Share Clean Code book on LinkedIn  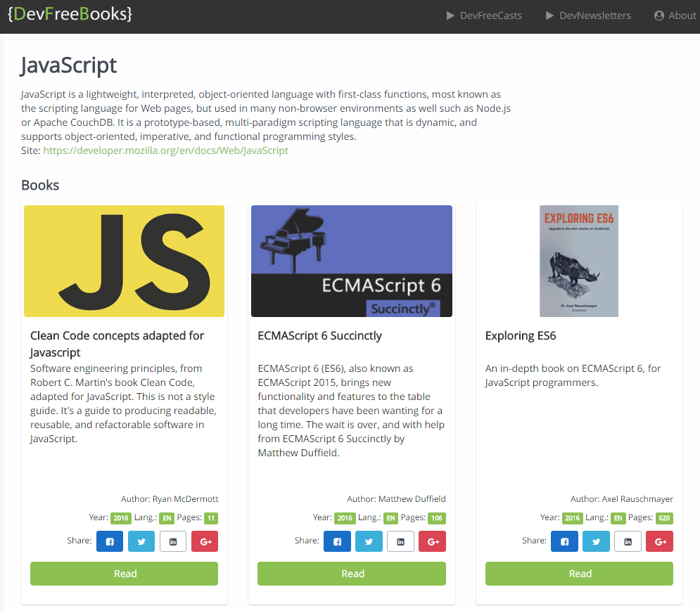(x=173, y=541)
